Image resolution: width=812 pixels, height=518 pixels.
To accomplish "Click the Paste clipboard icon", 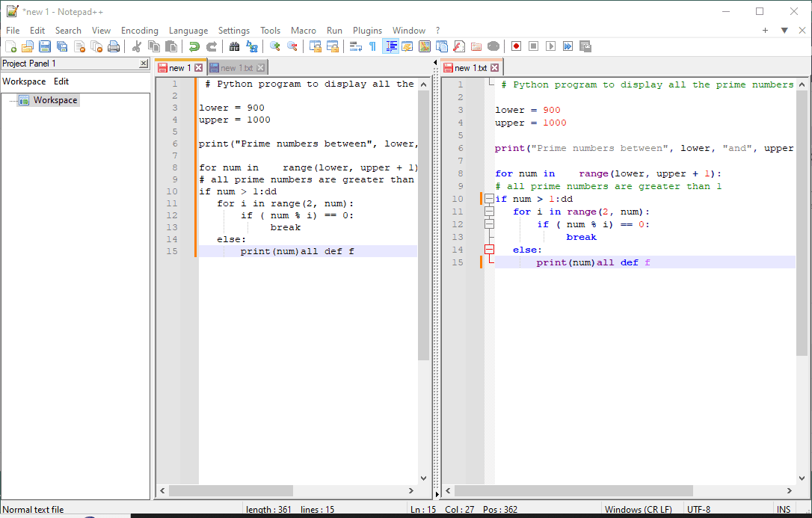I will (x=171, y=46).
